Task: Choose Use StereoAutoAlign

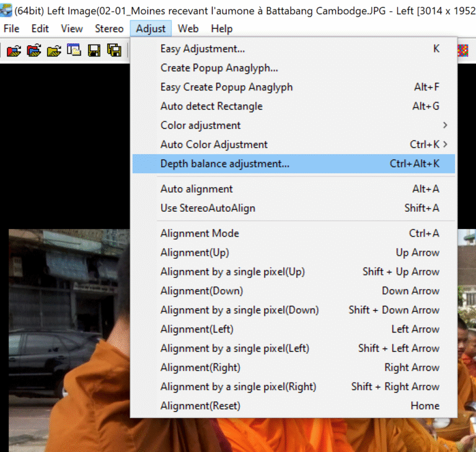Action: point(294,208)
